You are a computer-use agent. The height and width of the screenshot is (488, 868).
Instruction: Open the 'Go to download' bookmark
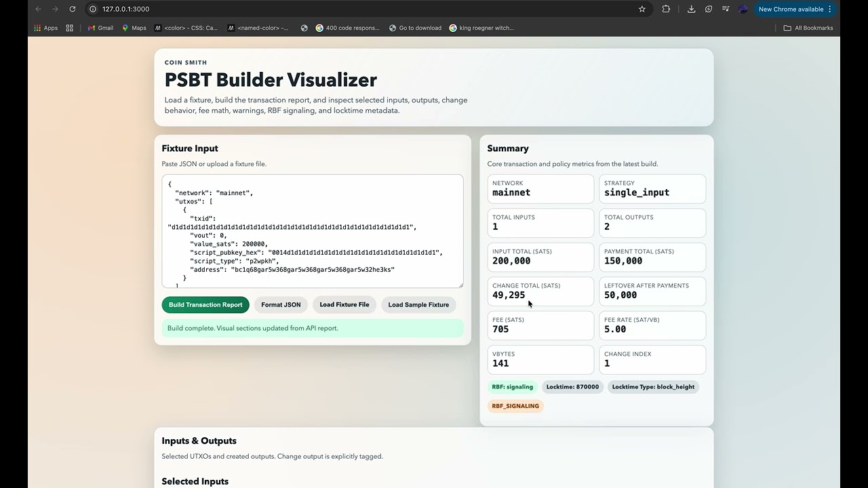click(415, 28)
